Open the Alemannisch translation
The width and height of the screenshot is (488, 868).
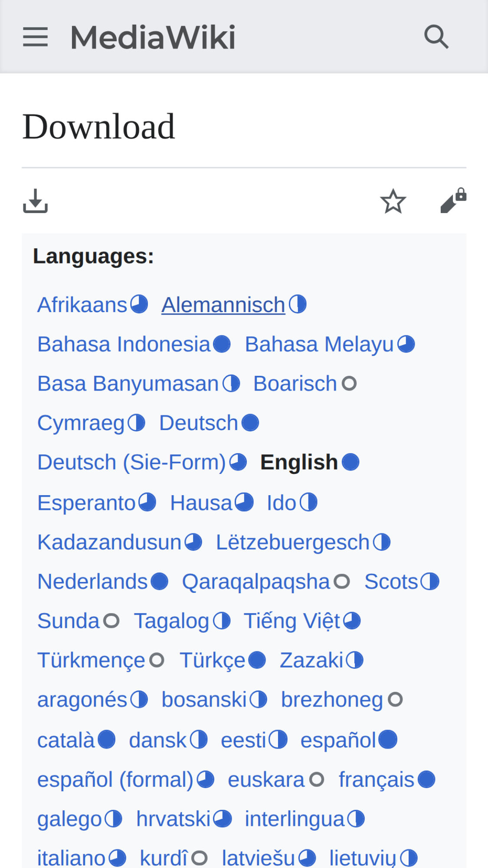pyautogui.click(x=223, y=305)
